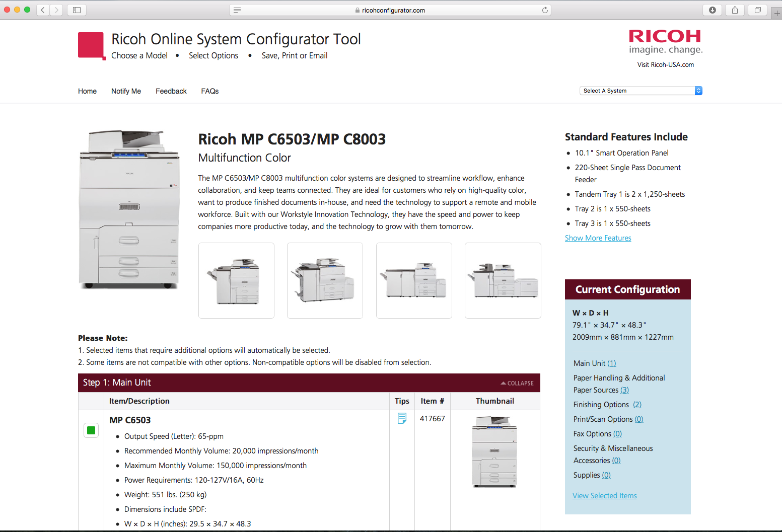Open second configuration thumbnail image
The height and width of the screenshot is (532, 782).
(325, 280)
